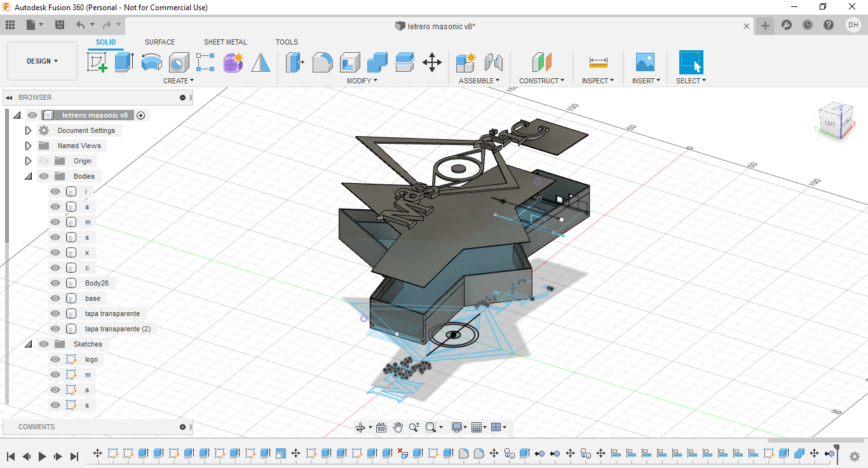Open the ASSEMBLE dropdown menu
Viewport: 868px width, 468px height.
coord(479,81)
